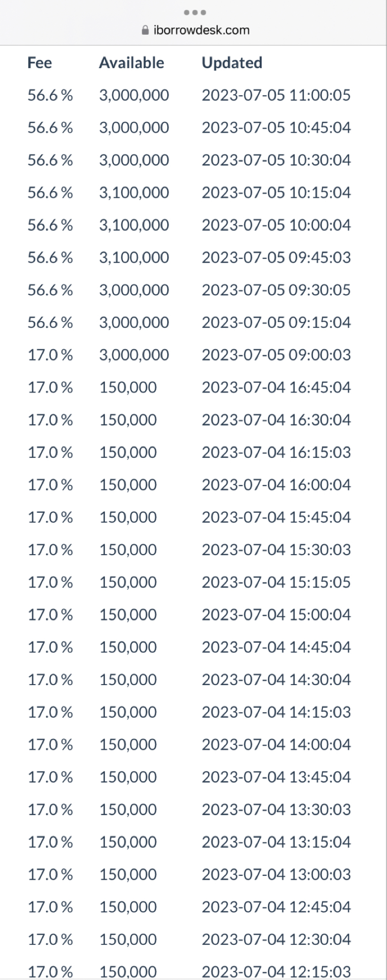Click the 2023-07-04 12:30:04 timestamp
The height and width of the screenshot is (980, 387).
(x=276, y=939)
